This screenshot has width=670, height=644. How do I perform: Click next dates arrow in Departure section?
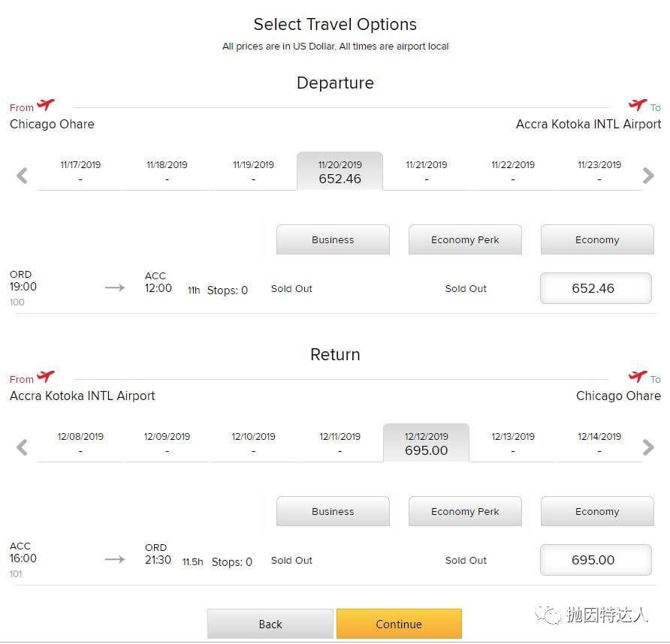coord(648,176)
